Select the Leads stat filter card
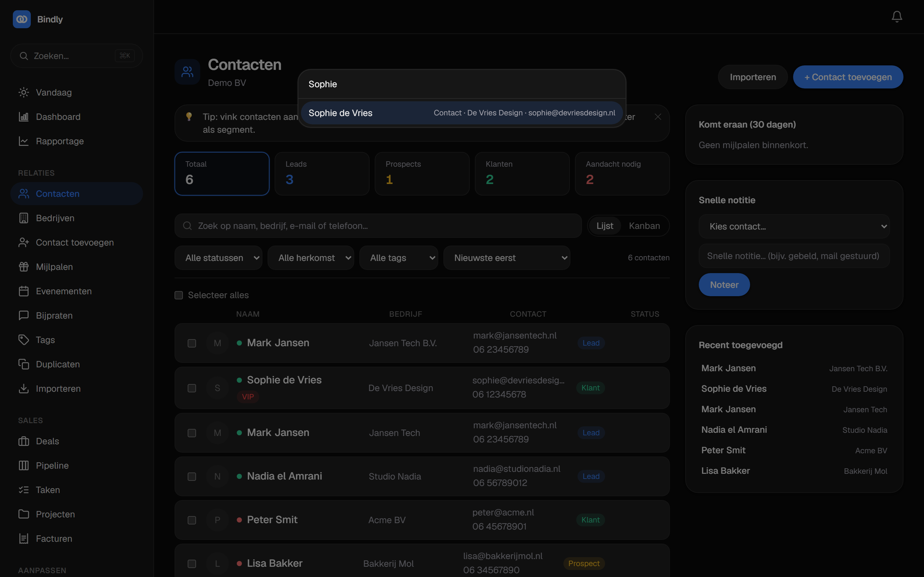Viewport: 924px width, 577px height. click(x=322, y=174)
